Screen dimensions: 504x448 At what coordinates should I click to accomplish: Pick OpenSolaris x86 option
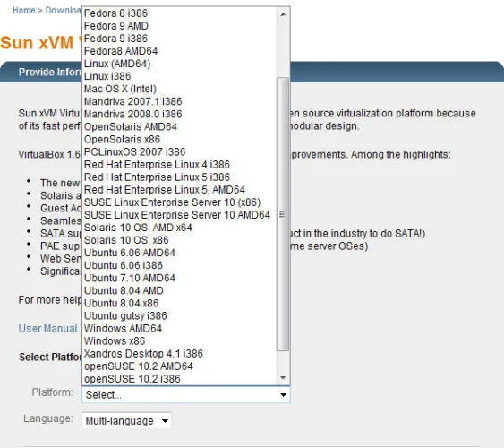pyautogui.click(x=179, y=139)
